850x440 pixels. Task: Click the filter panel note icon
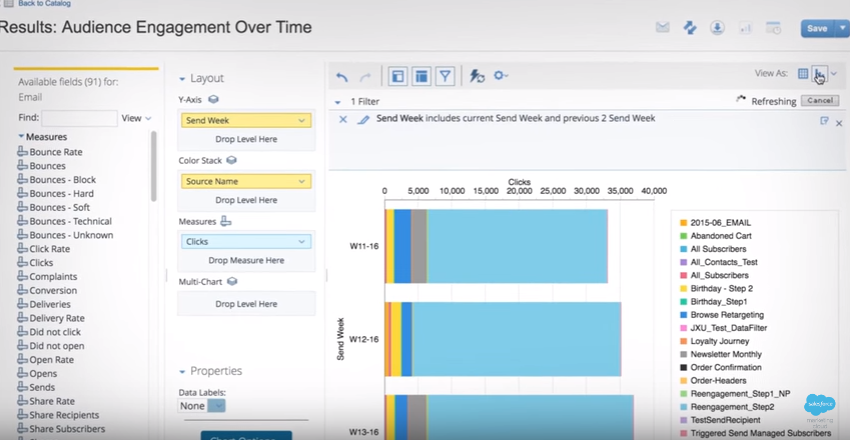(x=825, y=121)
